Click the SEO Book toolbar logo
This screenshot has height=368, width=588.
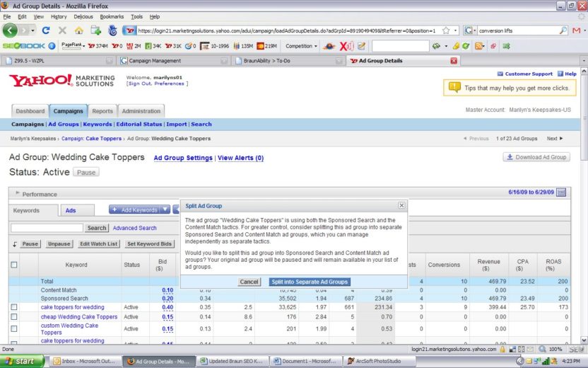(23, 46)
